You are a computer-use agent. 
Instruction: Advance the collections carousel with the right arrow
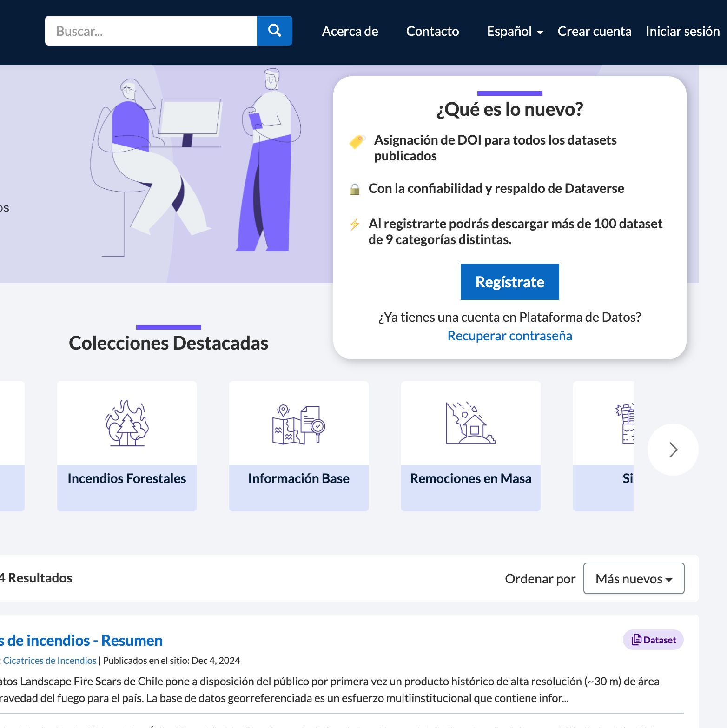tap(673, 450)
